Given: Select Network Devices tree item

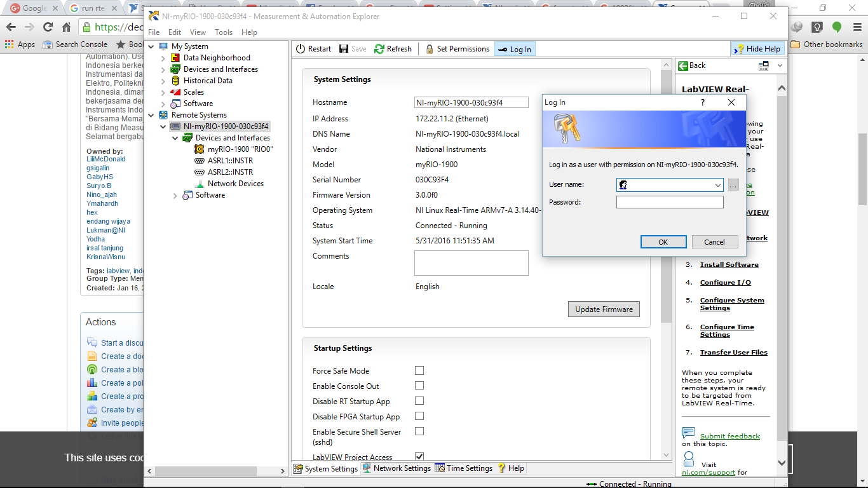Looking at the screenshot, I should click(235, 184).
